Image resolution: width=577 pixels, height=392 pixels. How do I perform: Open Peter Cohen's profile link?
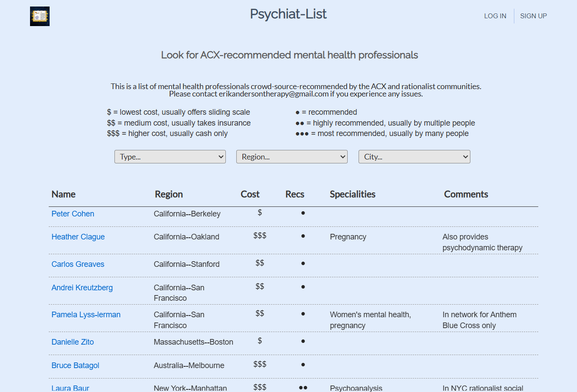pos(73,213)
